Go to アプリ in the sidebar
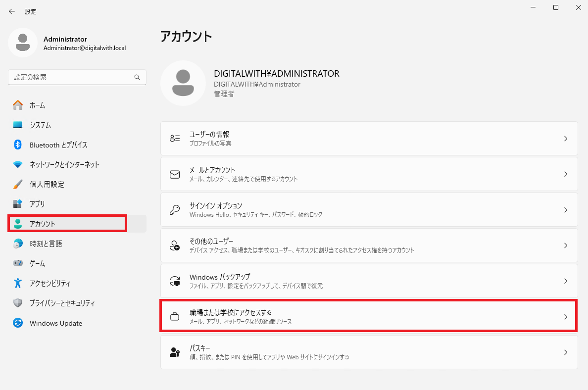Viewport: 588px width, 390px height. coord(77,204)
